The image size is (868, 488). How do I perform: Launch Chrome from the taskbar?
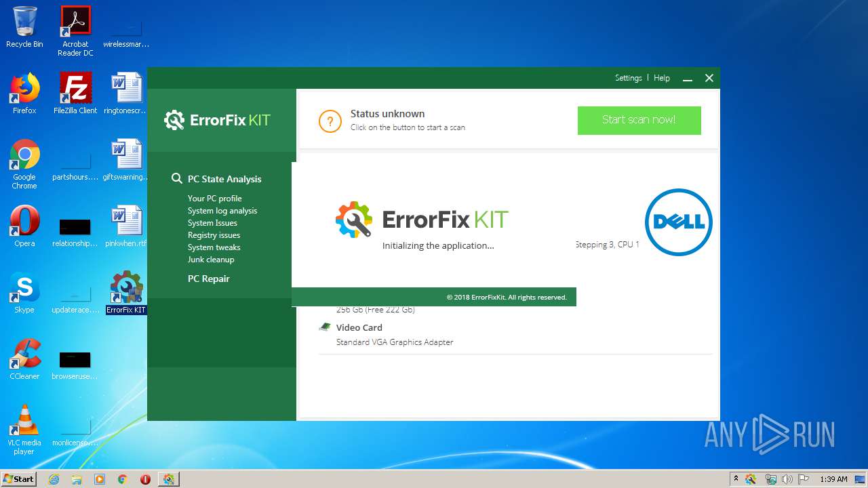123,479
